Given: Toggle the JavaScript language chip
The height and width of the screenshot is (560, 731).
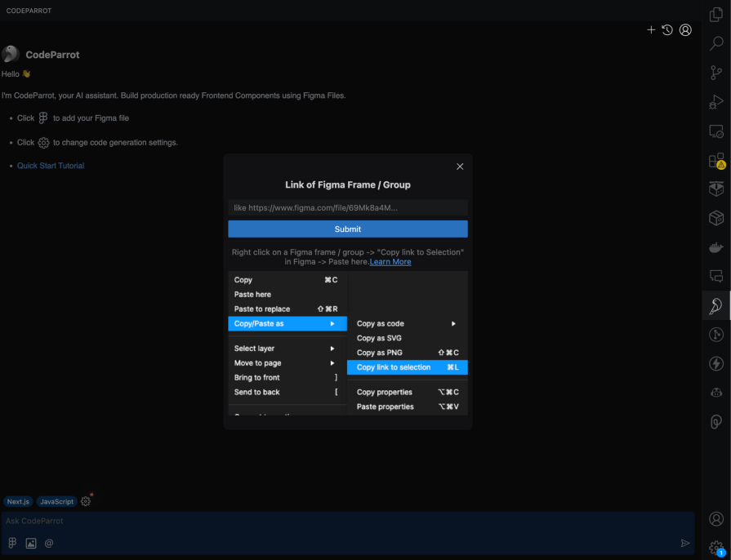Looking at the screenshot, I should coord(56,501).
